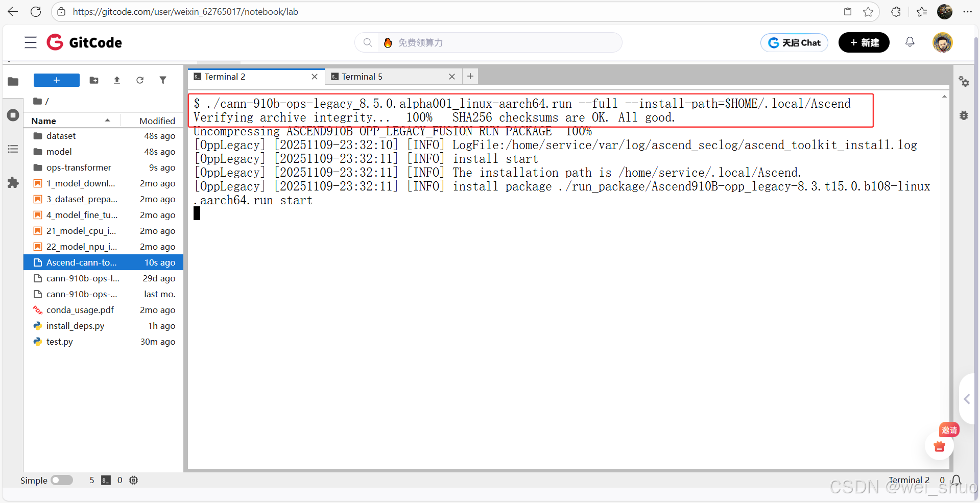Click the GitCode logo
This screenshot has height=503, width=980.
point(84,42)
